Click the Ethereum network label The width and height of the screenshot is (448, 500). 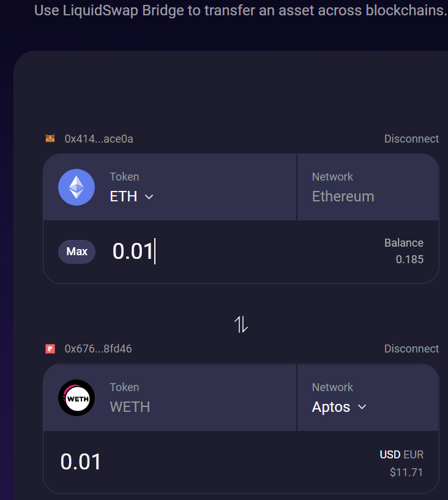[343, 196]
